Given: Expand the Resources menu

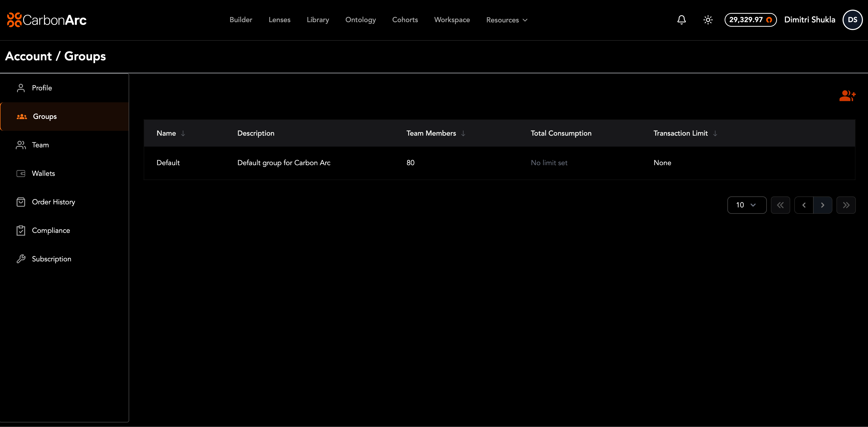Looking at the screenshot, I should coord(506,20).
